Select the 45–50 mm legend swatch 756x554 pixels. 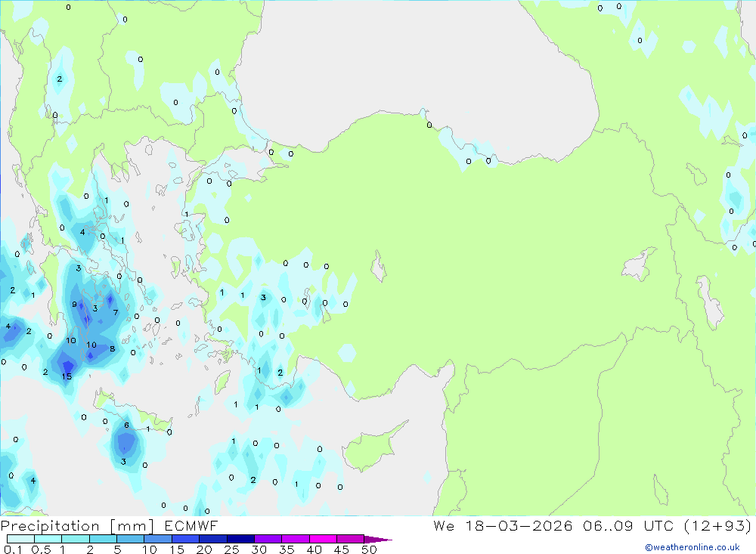tap(351, 539)
